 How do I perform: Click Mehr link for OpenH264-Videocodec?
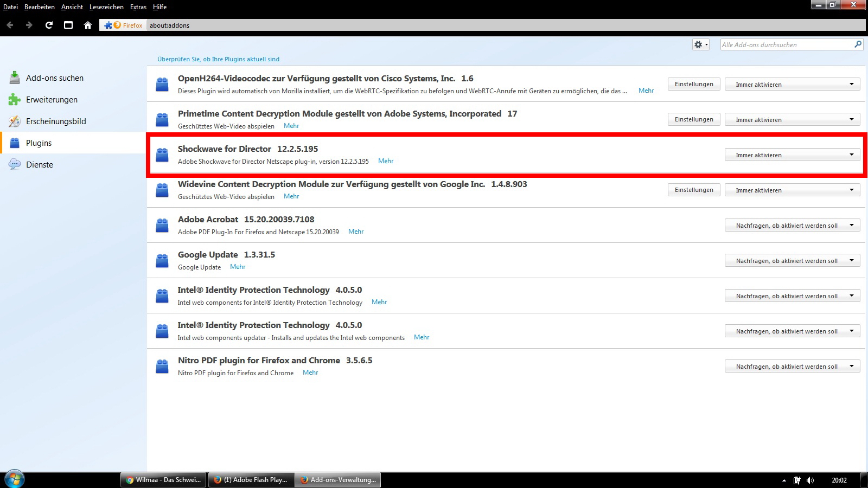click(x=646, y=91)
